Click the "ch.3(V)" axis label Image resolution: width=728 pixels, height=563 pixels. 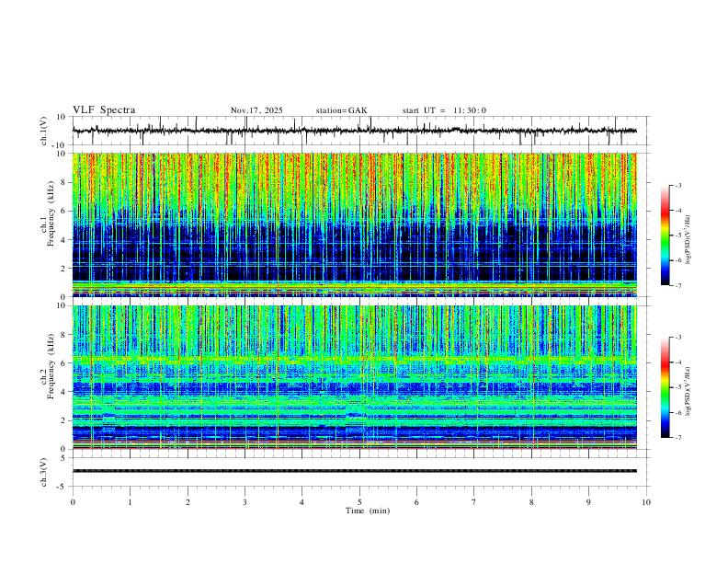pos(44,473)
